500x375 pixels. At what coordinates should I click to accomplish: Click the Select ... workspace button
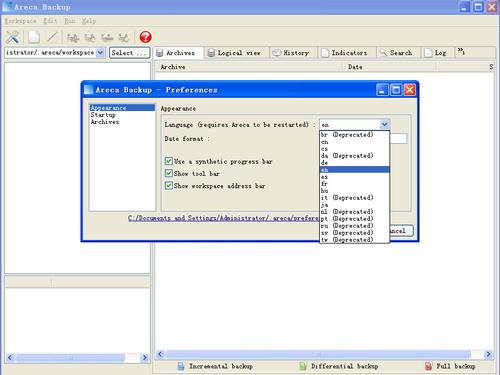130,53
